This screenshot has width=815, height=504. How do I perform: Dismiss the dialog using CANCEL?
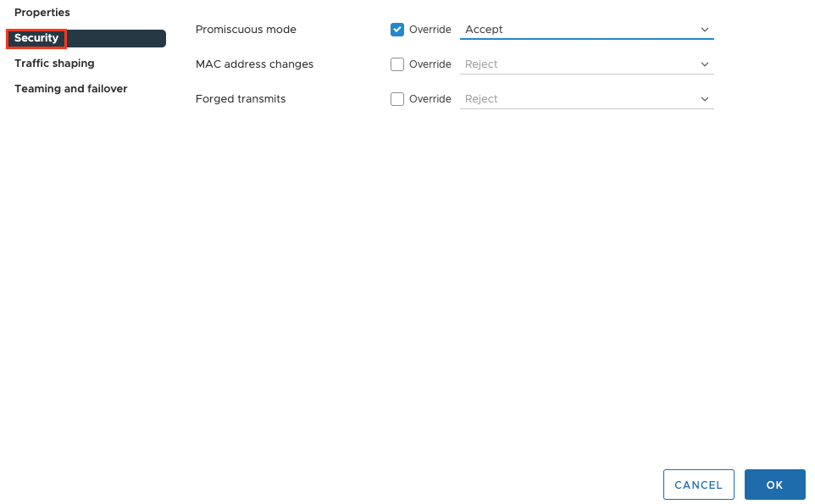pyautogui.click(x=698, y=484)
